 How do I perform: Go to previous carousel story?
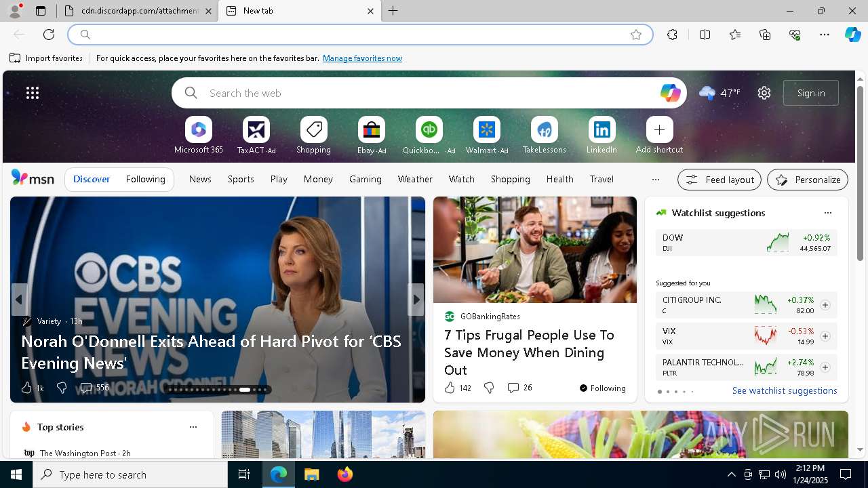19,299
